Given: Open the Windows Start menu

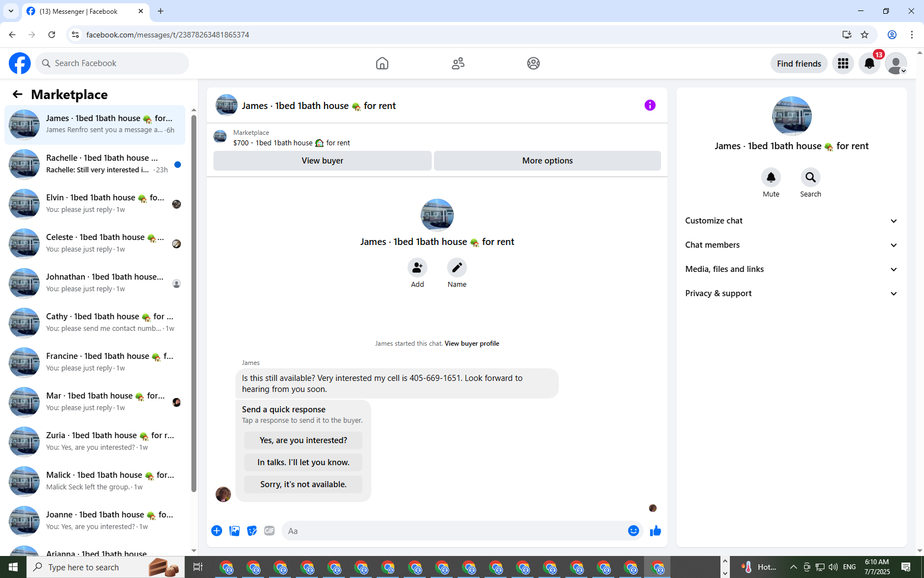Looking at the screenshot, I should pyautogui.click(x=13, y=567).
